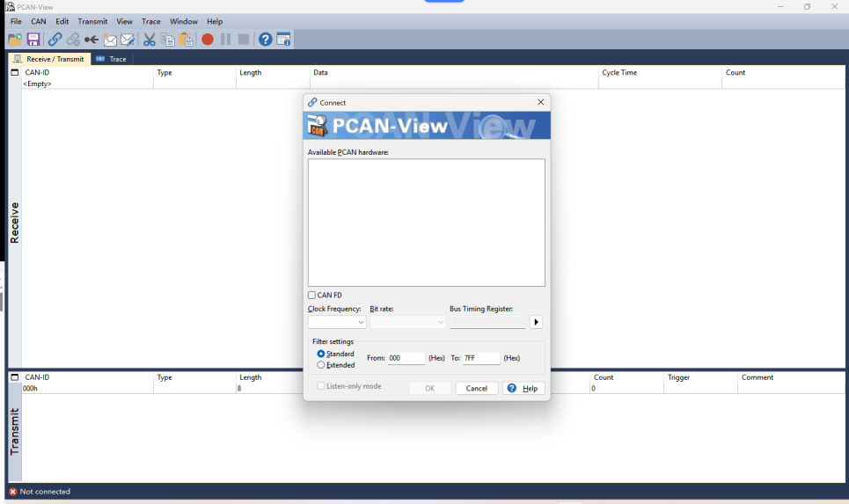Image resolution: width=849 pixels, height=504 pixels.
Task: Close the Connect dialog with X
Action: click(540, 102)
